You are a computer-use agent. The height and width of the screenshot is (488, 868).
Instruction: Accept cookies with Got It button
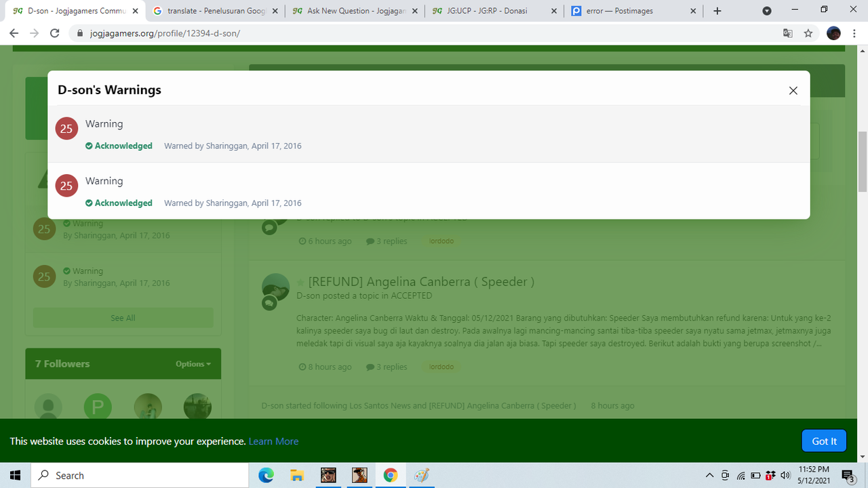[x=824, y=441]
